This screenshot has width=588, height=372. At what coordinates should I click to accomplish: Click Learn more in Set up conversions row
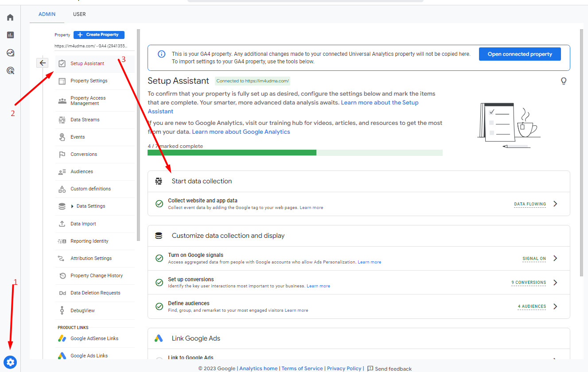click(x=318, y=286)
